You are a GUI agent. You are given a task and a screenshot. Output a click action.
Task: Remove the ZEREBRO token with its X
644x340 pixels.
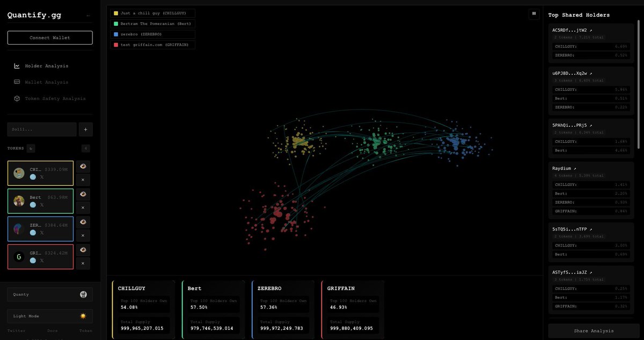point(83,235)
